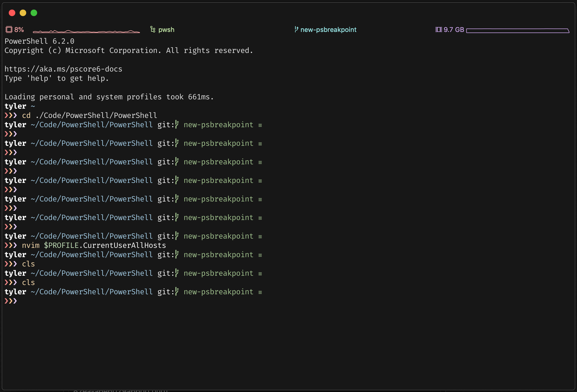Click the RAM memory icon in the status bar

(x=438, y=29)
